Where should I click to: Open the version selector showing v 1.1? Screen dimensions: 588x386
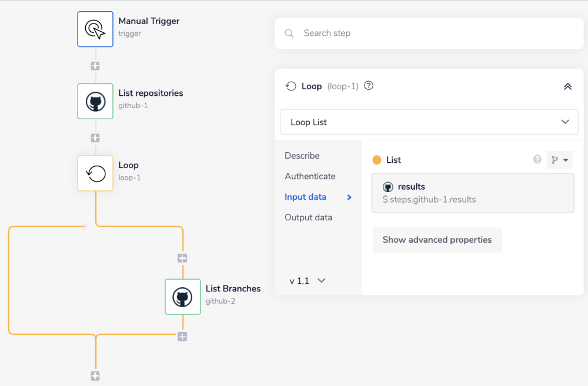pyautogui.click(x=305, y=280)
